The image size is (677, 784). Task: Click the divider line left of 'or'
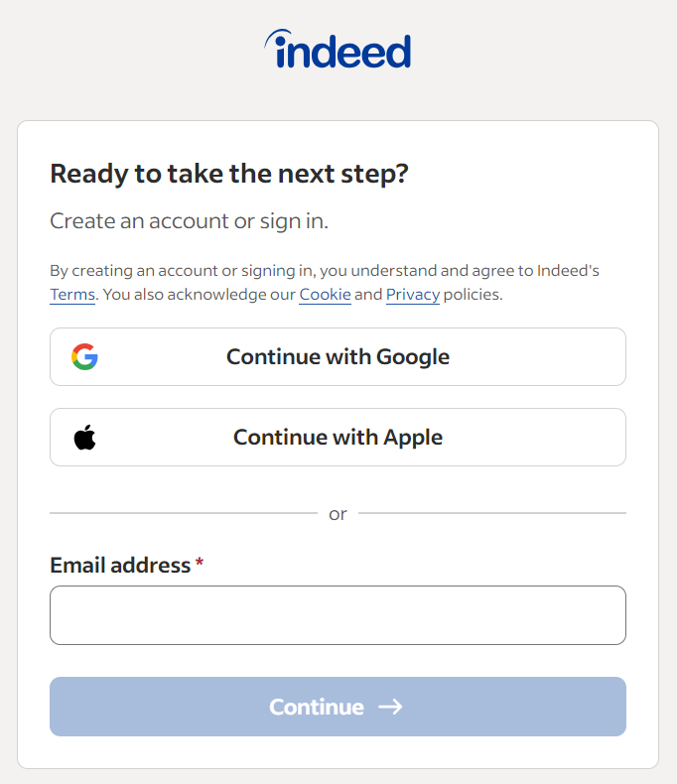pyautogui.click(x=183, y=513)
